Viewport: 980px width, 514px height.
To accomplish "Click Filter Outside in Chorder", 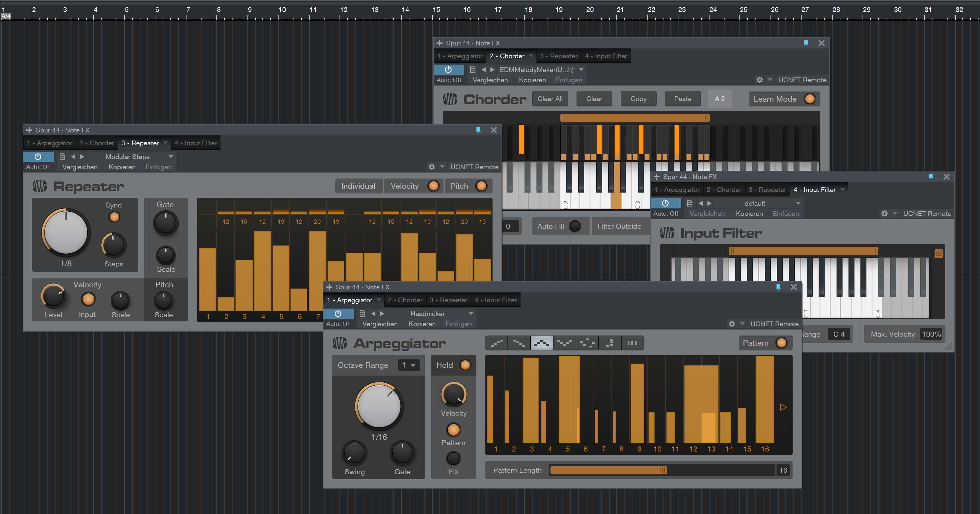I will (619, 226).
